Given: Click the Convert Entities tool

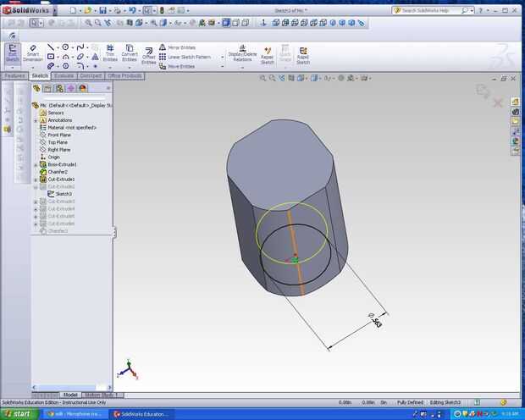Looking at the screenshot, I should pos(130,54).
